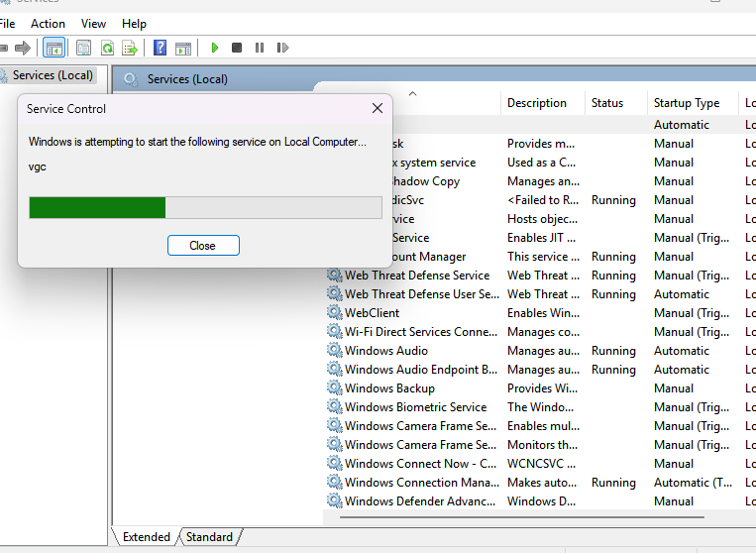The height and width of the screenshot is (553, 756).
Task: Click 'Enables JIT ...' description cell
Action: point(541,238)
